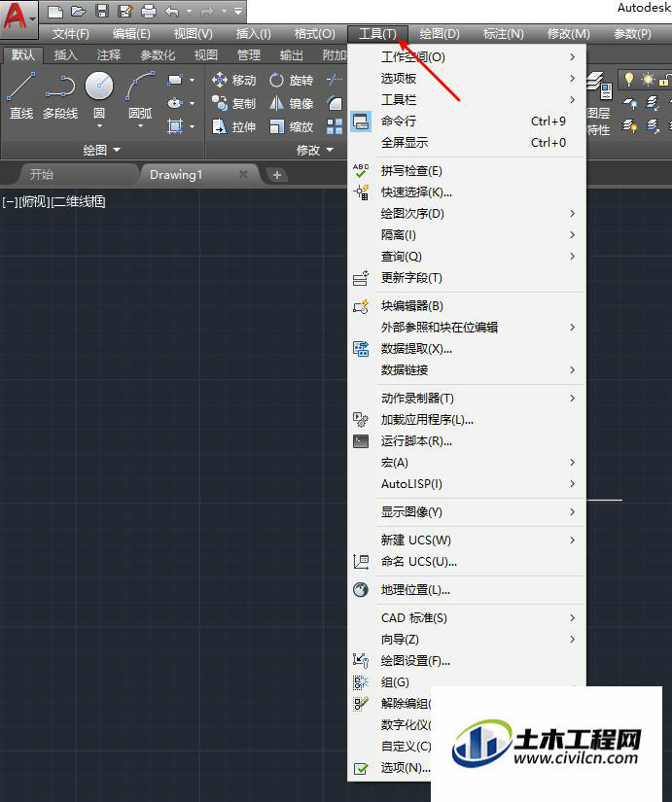
Task: Click the rectangle tool icon in draw panel
Action: (x=175, y=80)
